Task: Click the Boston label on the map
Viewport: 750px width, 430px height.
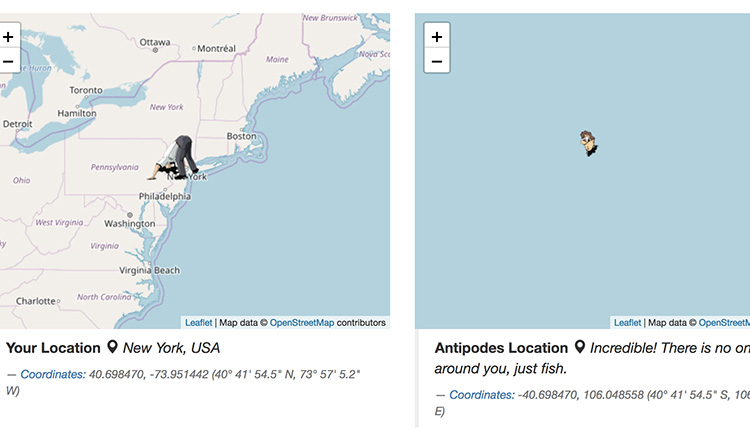Action: click(242, 136)
